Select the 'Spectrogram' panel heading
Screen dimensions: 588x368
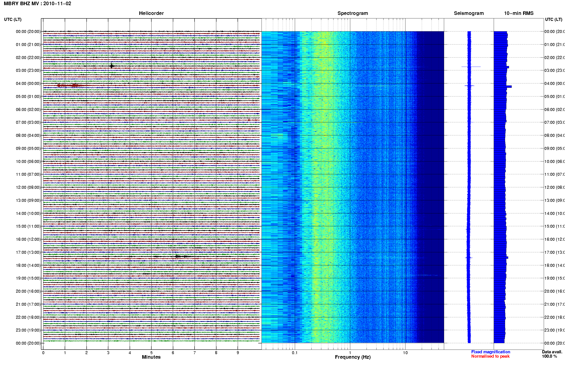(353, 13)
